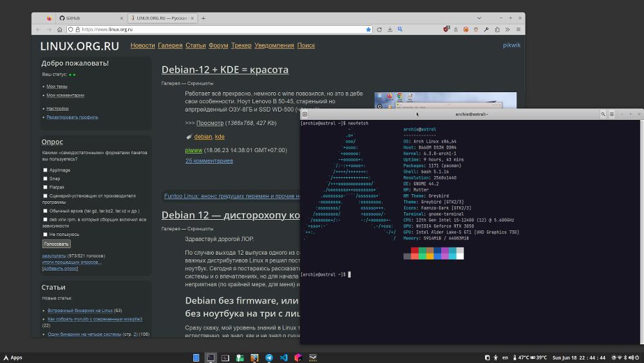Open Telegram from the taskbar
The image size is (644, 363).
[269, 358]
